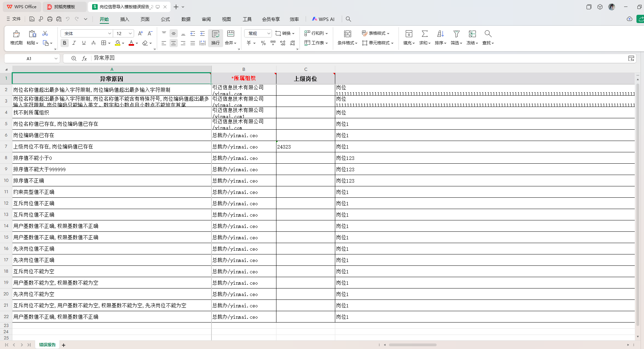Click the Freeze panes (冻结) icon

click(472, 34)
